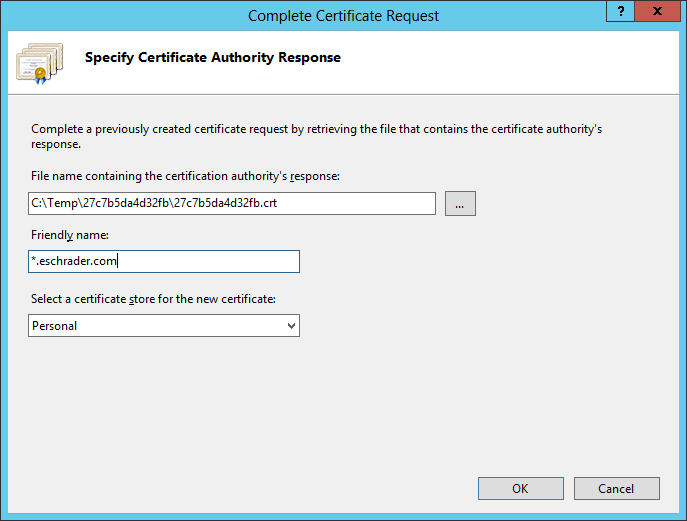The width and height of the screenshot is (687, 521).
Task: Place cursor in the *.eschrader.com text
Action: [x=74, y=261]
